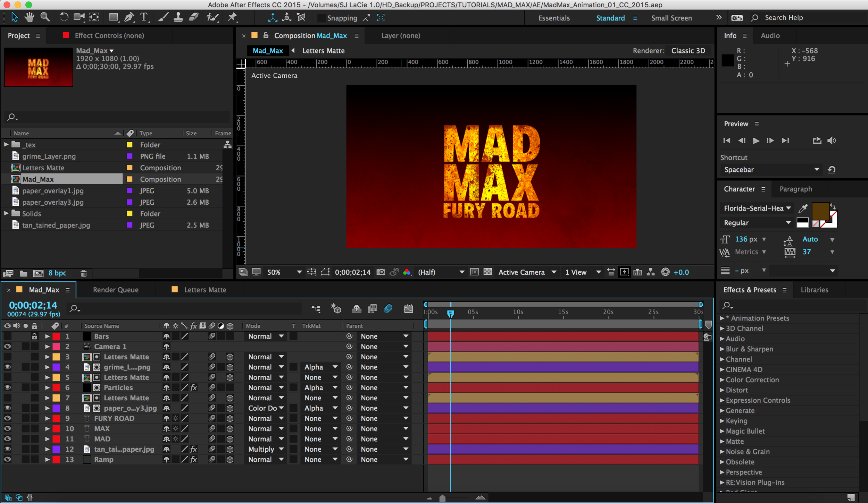The width and height of the screenshot is (868, 503).
Task: Select the Rectangle shape tool
Action: (114, 17)
